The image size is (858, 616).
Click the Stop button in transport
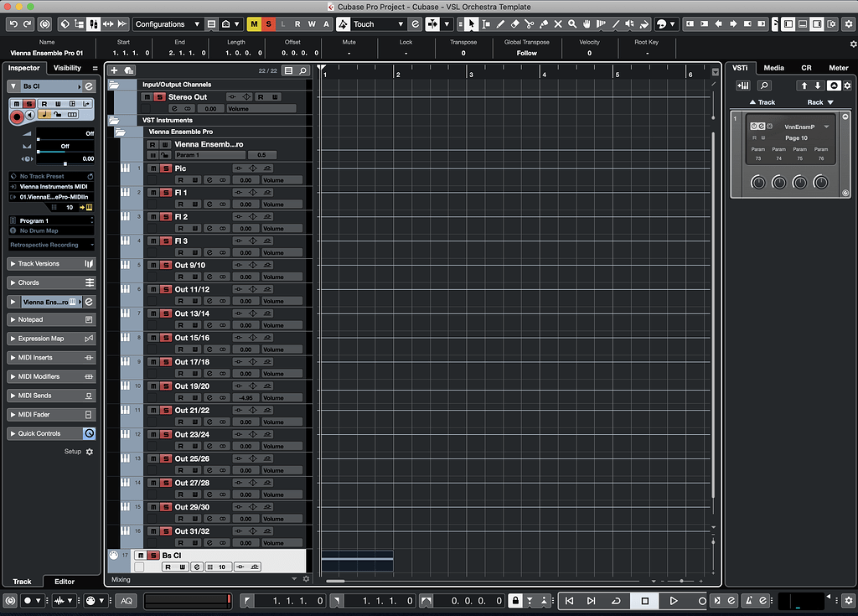(x=644, y=601)
